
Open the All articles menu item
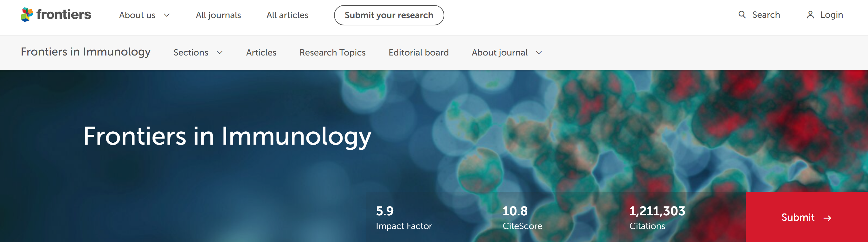287,15
